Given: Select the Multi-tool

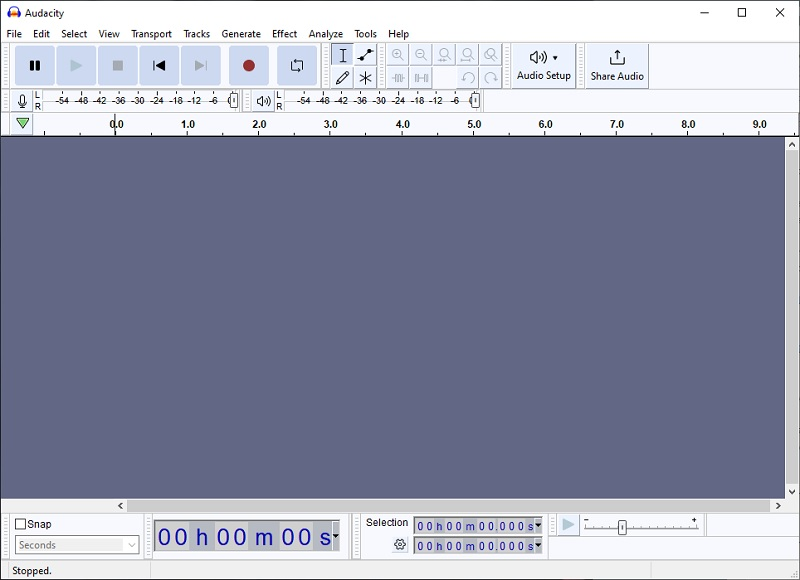Looking at the screenshot, I should 364,77.
